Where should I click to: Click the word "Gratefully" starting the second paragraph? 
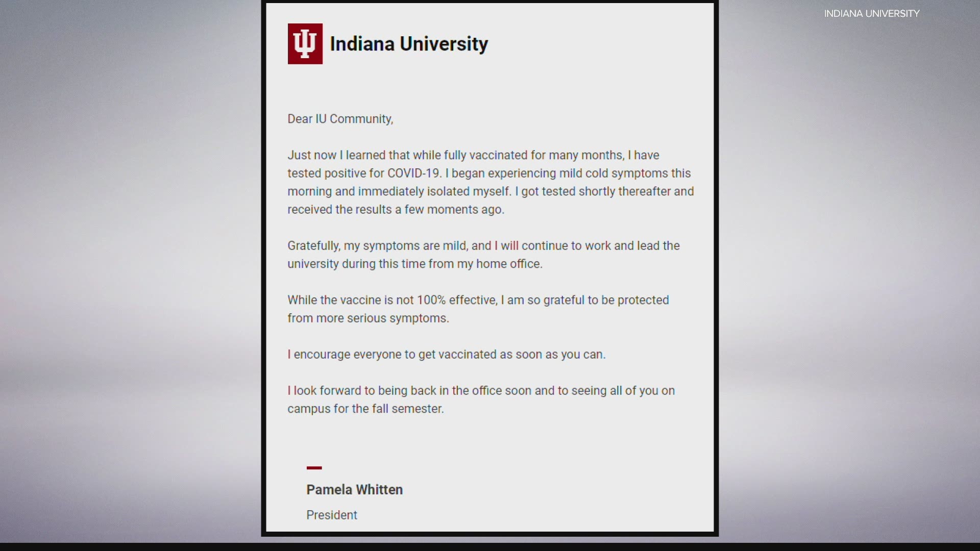pos(313,246)
